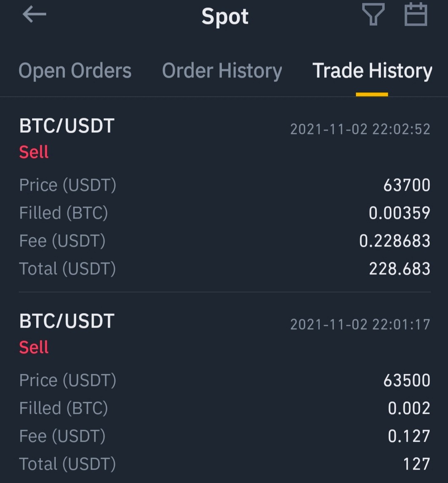The width and height of the screenshot is (448, 483).
Task: Tap the 0.00359 filled BTC amount
Action: point(399,213)
